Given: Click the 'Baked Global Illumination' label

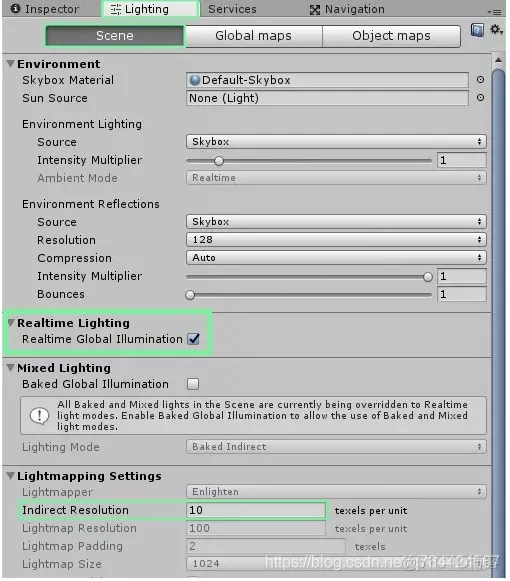Looking at the screenshot, I should (95, 384).
